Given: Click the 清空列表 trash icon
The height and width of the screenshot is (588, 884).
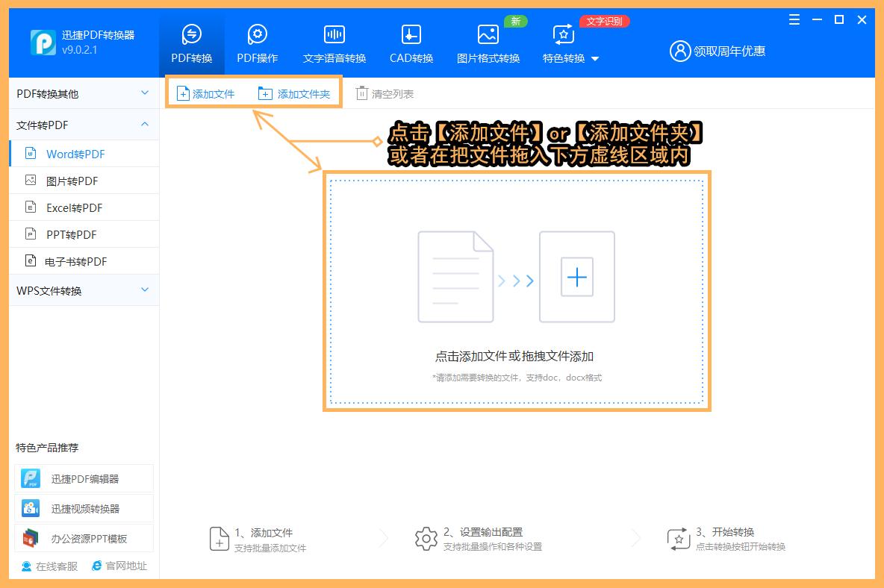Looking at the screenshot, I should pyautogui.click(x=360, y=93).
